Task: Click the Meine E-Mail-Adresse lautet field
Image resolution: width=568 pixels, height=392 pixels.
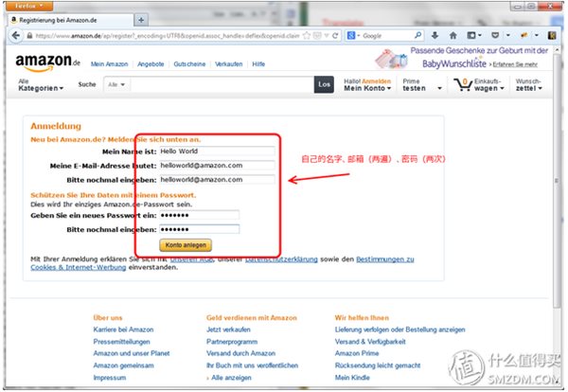Action: coord(217,165)
